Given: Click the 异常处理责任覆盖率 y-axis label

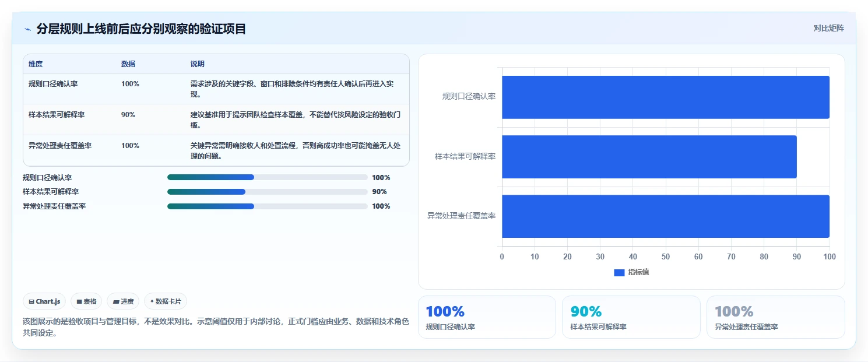Looking at the screenshot, I should pyautogui.click(x=462, y=216).
